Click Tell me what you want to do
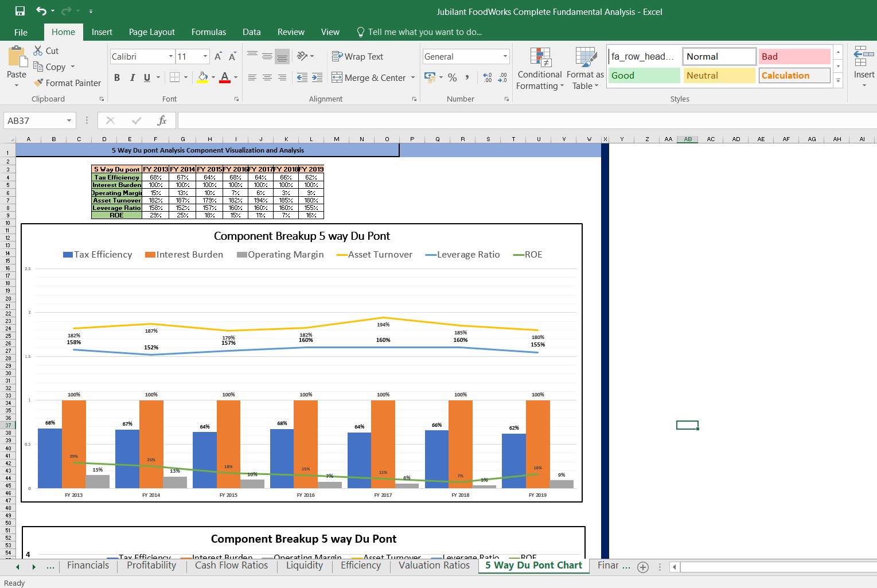The image size is (877, 588). 419,32
